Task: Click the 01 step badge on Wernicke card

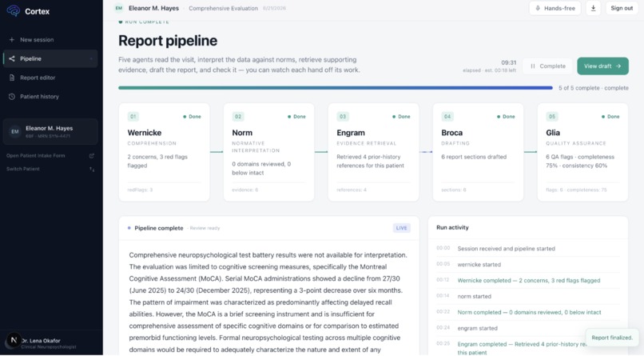Action: (x=133, y=116)
